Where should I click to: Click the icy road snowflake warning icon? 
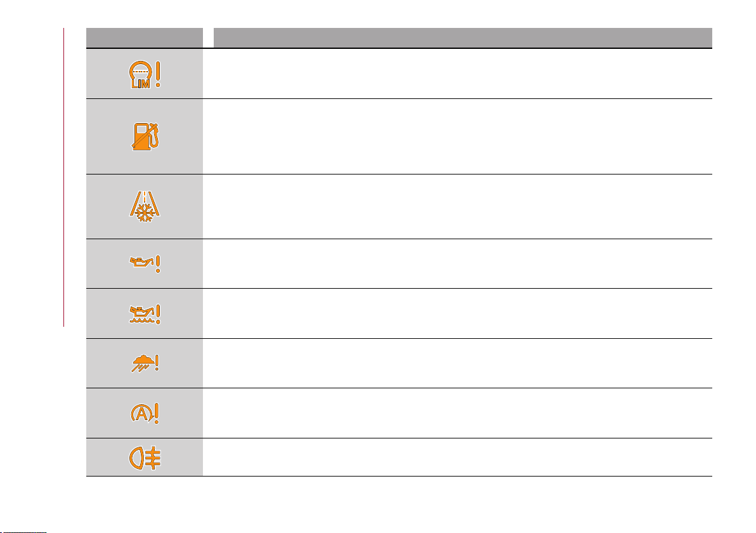(x=145, y=207)
